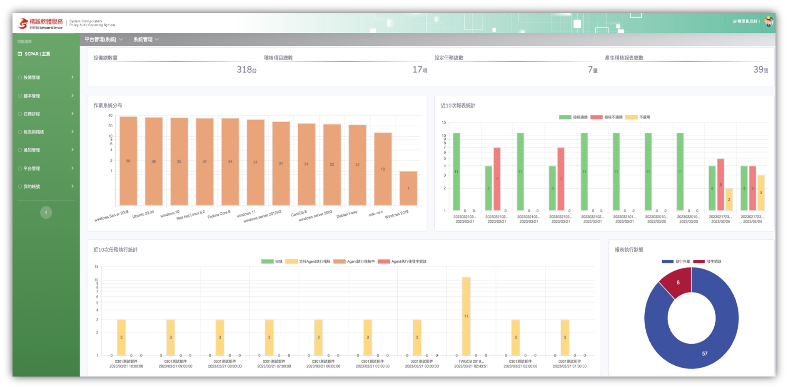Toggle the green legend in the task execution chart
This screenshot has height=389, width=788.
pyautogui.click(x=272, y=261)
